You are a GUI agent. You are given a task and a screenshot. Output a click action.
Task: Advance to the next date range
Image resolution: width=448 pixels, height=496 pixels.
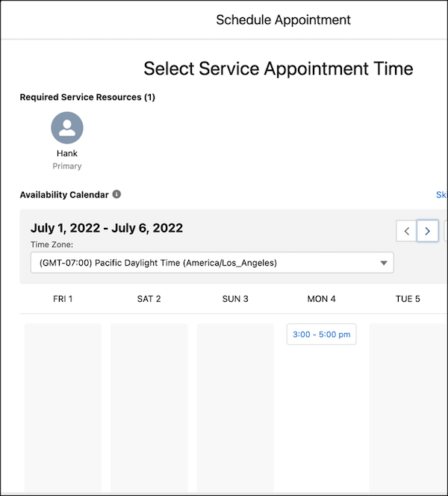[427, 231]
